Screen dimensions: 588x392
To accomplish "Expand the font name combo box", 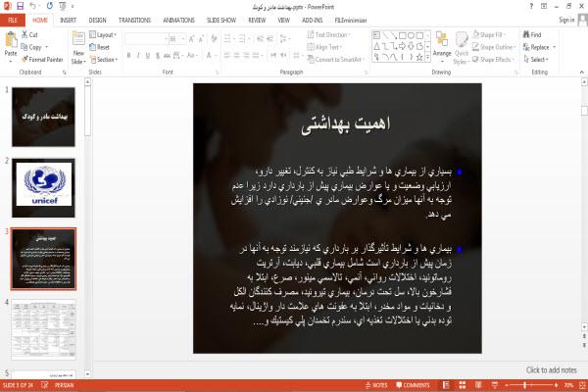I will pos(166,38).
